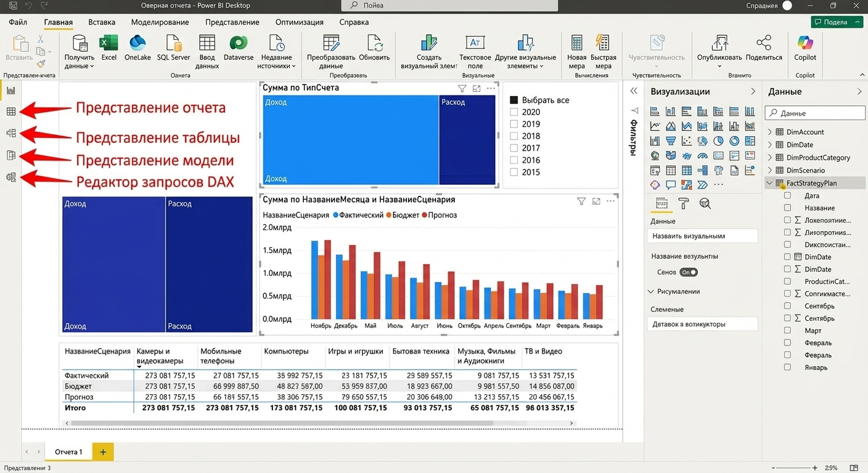The height and width of the screenshot is (473, 868).
Task: Click Обновить to refresh data
Action: click(374, 48)
